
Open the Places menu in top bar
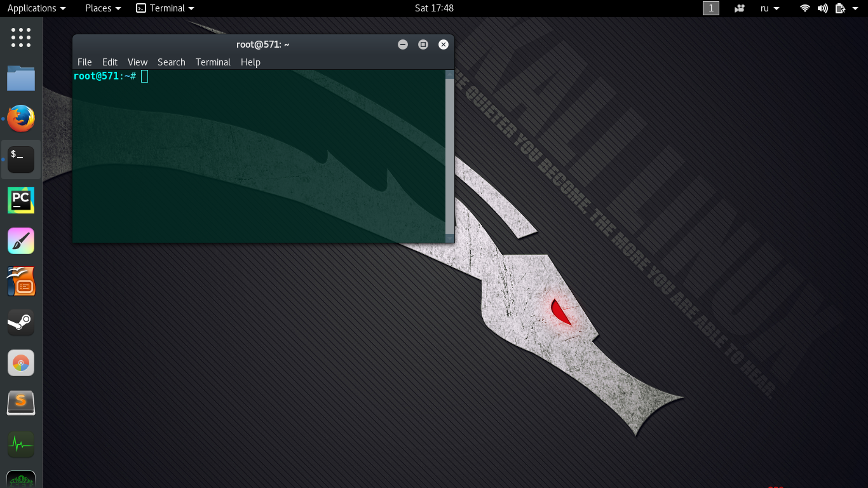click(x=103, y=8)
